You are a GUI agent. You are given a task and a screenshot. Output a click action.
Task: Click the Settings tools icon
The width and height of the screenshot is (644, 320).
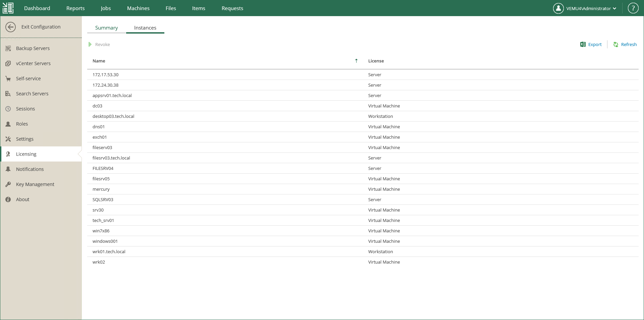(x=8, y=139)
